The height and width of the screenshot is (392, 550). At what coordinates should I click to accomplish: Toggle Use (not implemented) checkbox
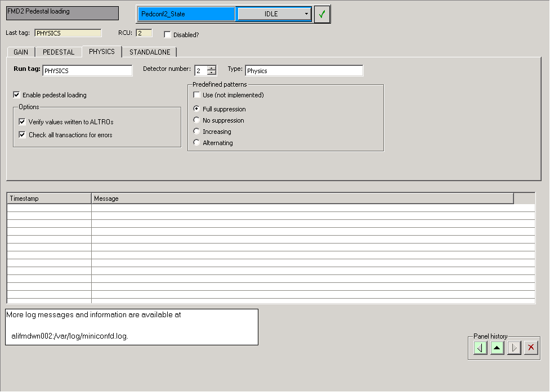[x=197, y=95]
